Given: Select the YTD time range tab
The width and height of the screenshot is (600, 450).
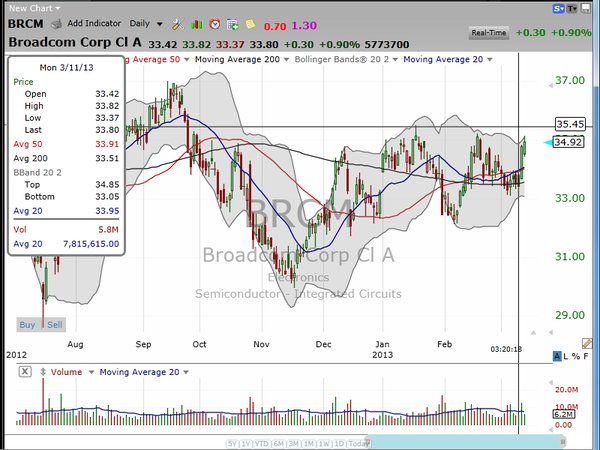Looking at the screenshot, I should point(262,444).
